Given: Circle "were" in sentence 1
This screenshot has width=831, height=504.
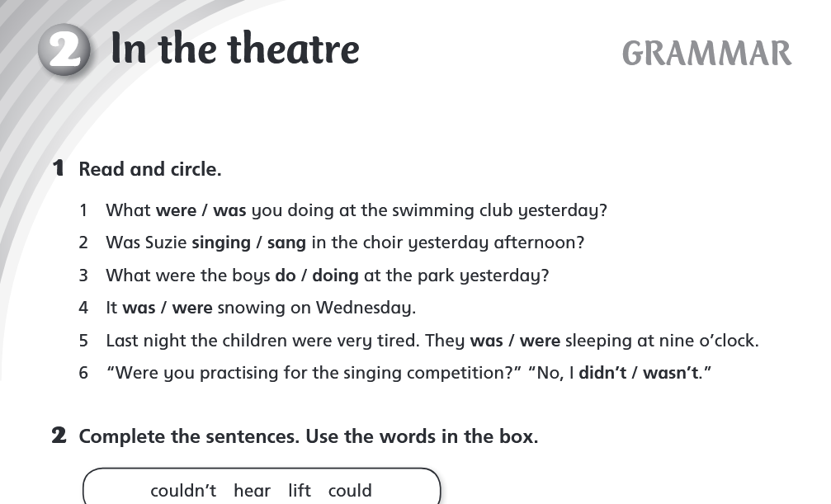Looking at the screenshot, I should 176,210.
